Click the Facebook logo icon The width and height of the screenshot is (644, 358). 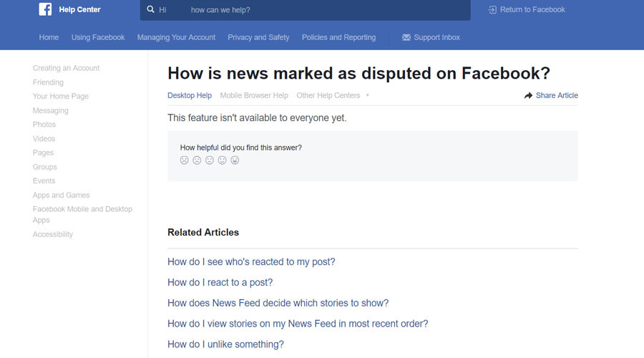pyautogui.click(x=45, y=9)
